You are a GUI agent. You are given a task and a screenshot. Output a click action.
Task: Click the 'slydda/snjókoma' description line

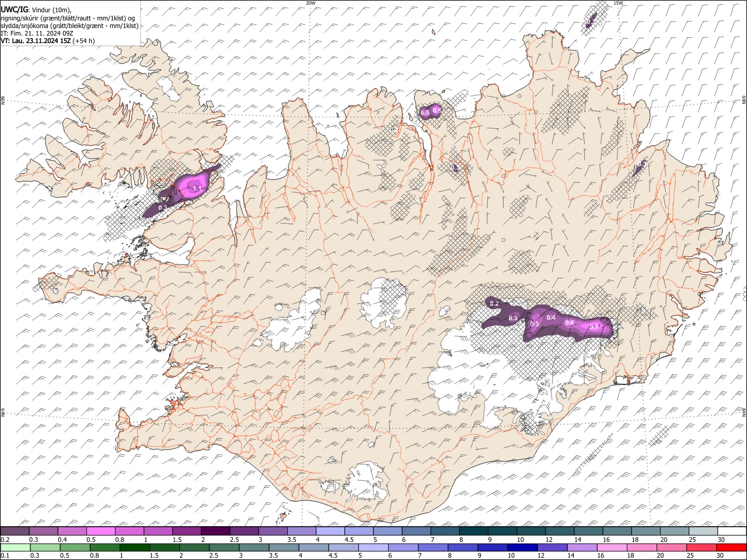[x=69, y=26]
